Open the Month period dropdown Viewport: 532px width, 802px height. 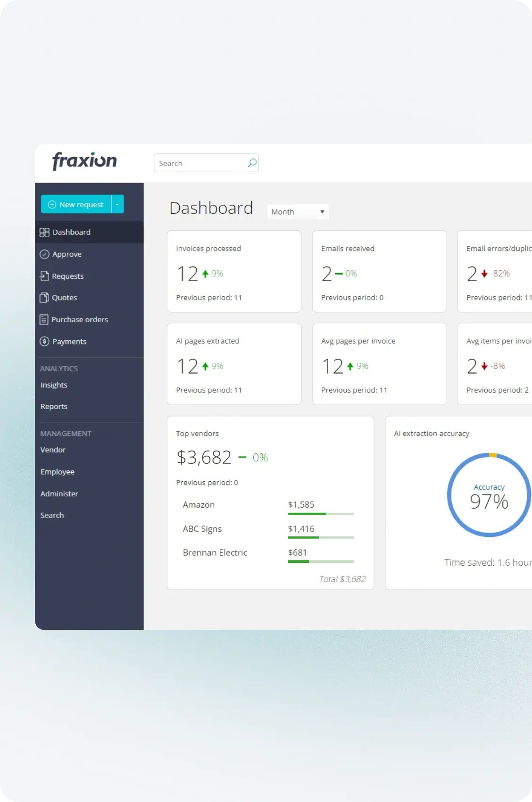[x=298, y=212]
